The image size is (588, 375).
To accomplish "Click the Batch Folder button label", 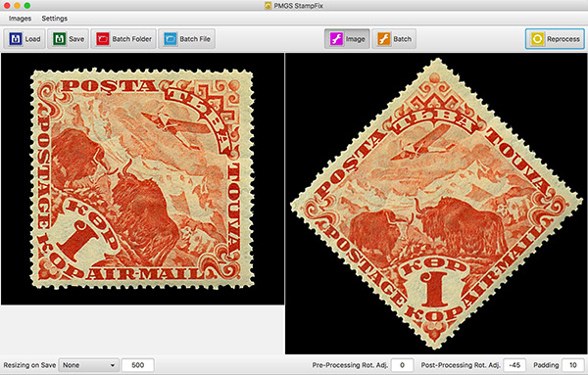I will click(x=132, y=39).
